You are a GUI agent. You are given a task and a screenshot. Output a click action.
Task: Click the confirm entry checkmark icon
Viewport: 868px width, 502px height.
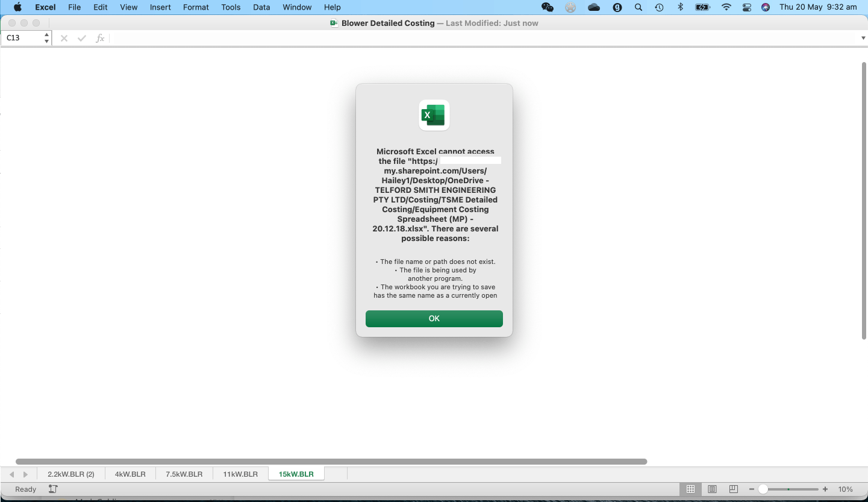click(82, 38)
